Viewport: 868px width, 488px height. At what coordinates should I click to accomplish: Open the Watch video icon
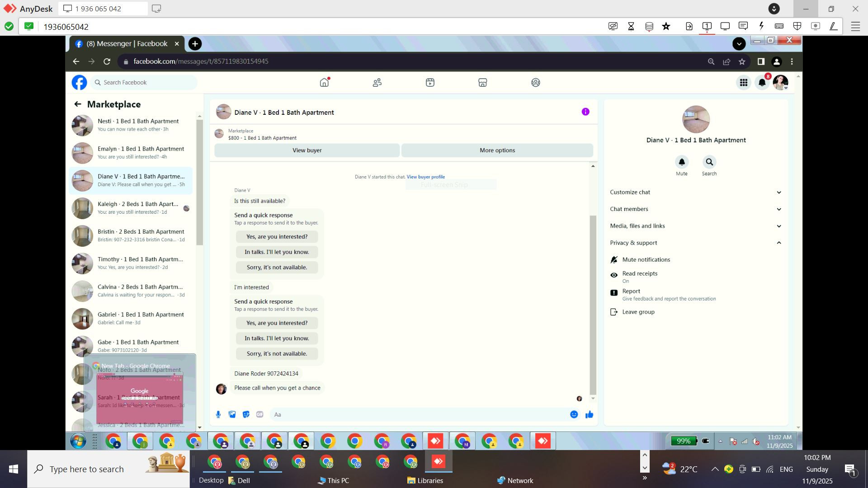pos(430,82)
